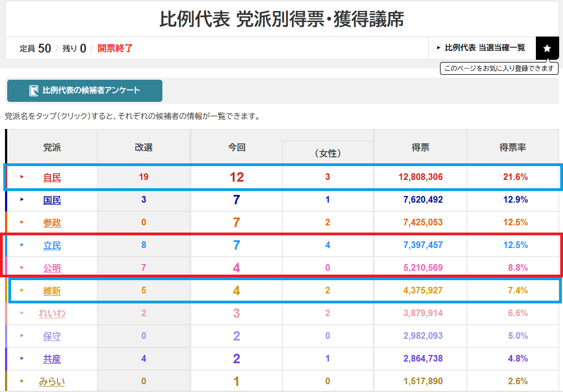Open the 国民 party link

[52, 200]
